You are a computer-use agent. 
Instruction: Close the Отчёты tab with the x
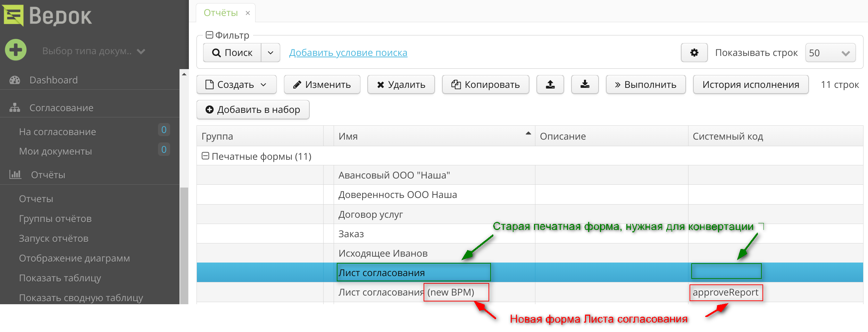click(x=248, y=13)
